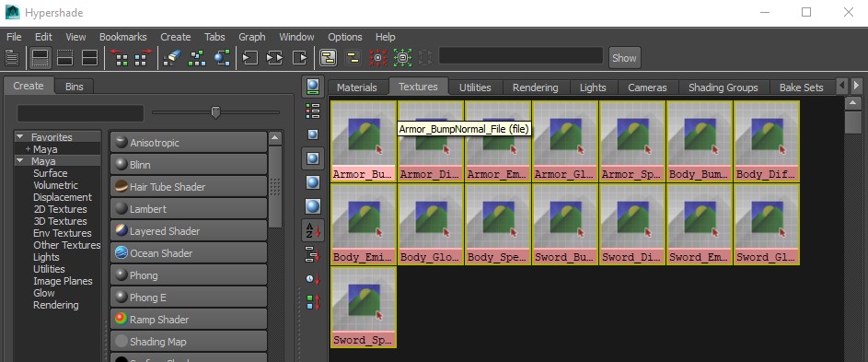The width and height of the screenshot is (868, 362).
Task: Click the Rearrange Graph toolbar icon
Action: coord(196,58)
